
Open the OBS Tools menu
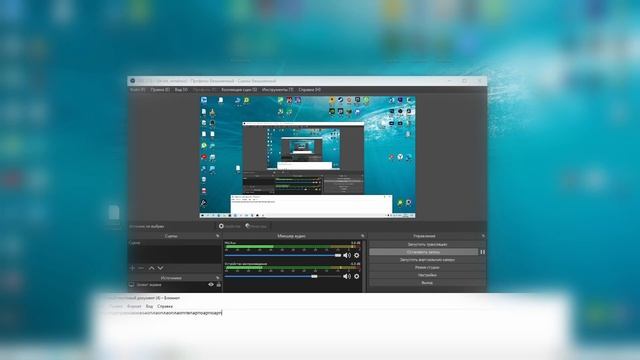click(278, 89)
